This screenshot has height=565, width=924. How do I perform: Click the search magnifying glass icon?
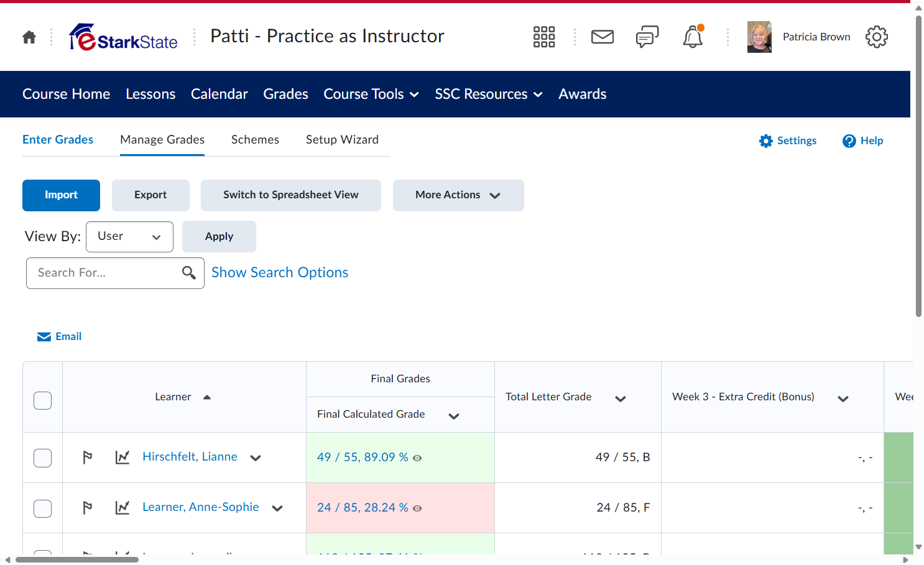click(189, 273)
